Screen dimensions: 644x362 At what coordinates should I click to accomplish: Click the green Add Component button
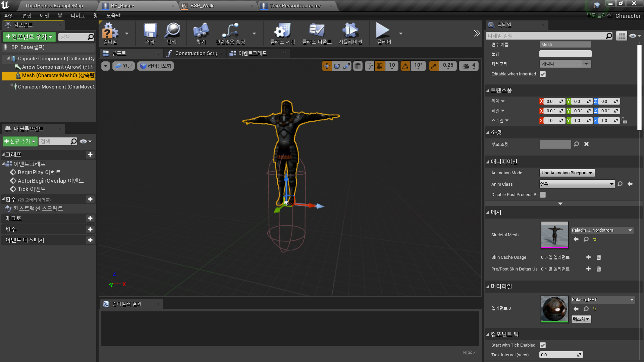(29, 37)
